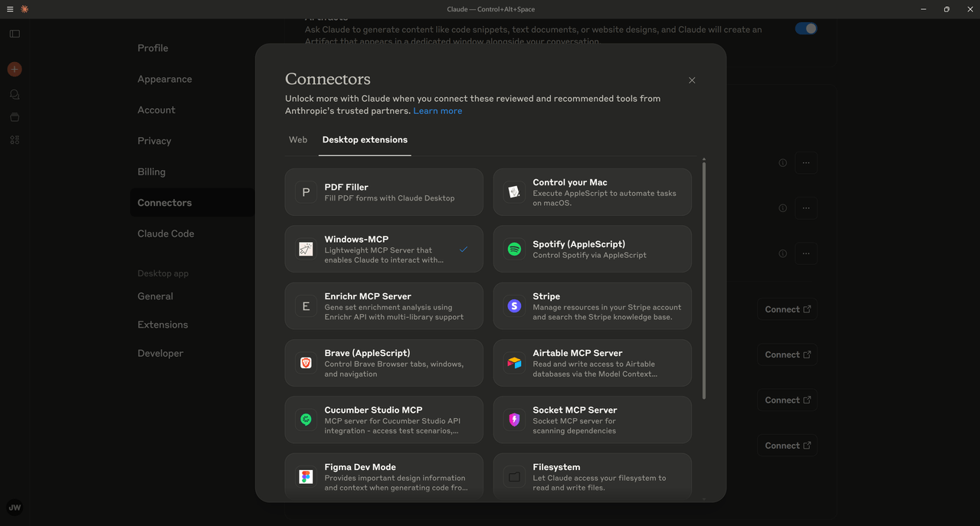The image size is (980, 526).
Task: Click the Socket MCP Server shield icon
Action: [x=514, y=420]
